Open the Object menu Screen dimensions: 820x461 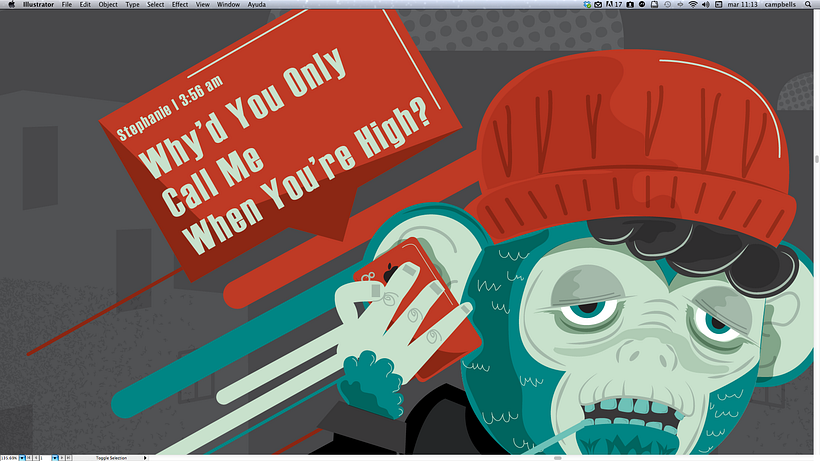pos(108,4)
